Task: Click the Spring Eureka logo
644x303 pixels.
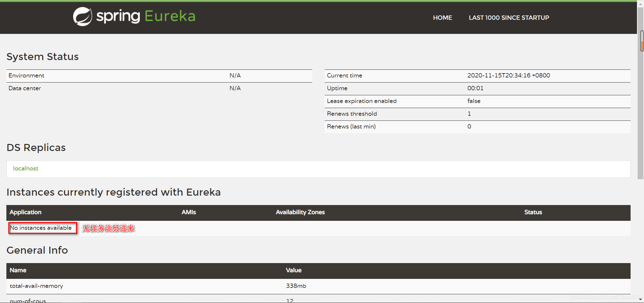Action: (x=134, y=16)
